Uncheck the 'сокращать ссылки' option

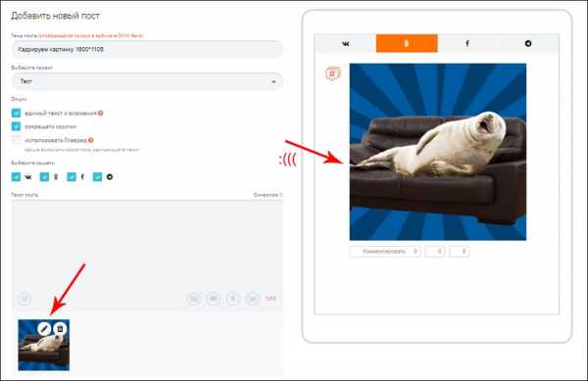[16, 126]
